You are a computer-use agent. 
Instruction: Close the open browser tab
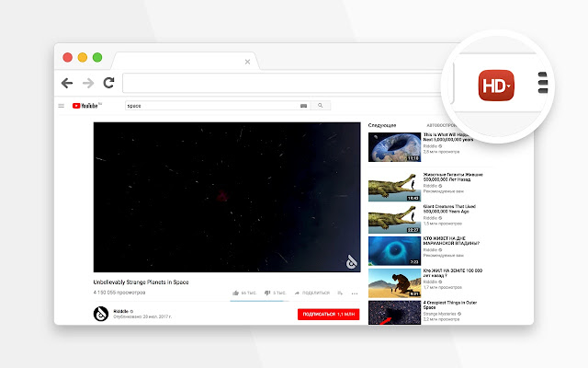247,62
